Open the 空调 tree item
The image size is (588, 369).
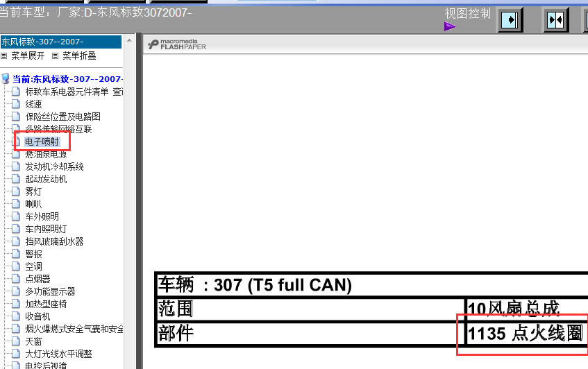33,266
